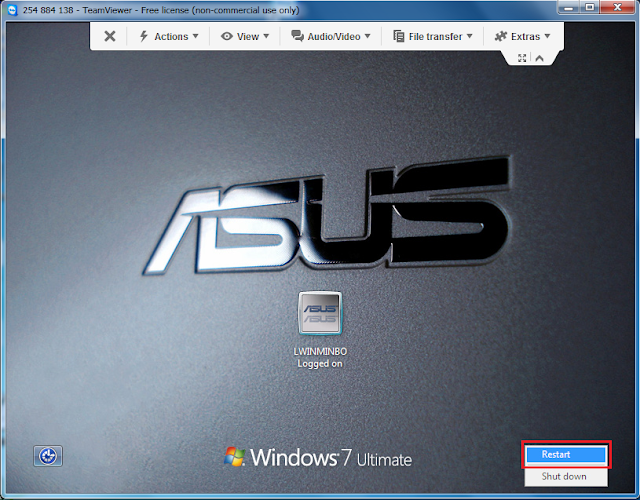Choose Shut down from the power menu

566,476
